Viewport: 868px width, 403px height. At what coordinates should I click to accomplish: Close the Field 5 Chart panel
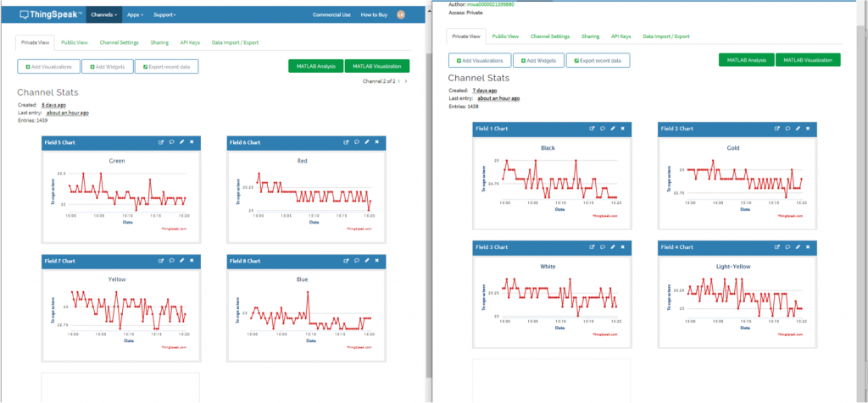192,142
